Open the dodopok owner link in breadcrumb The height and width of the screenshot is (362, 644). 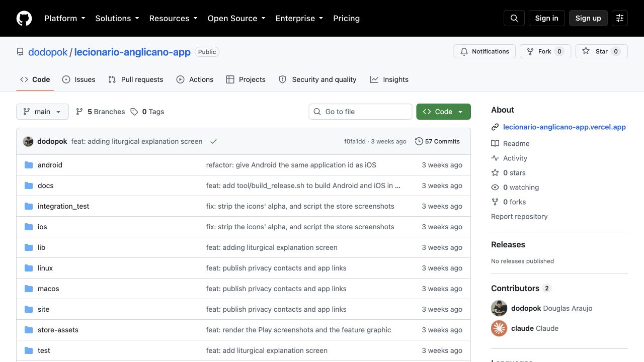pyautogui.click(x=48, y=52)
